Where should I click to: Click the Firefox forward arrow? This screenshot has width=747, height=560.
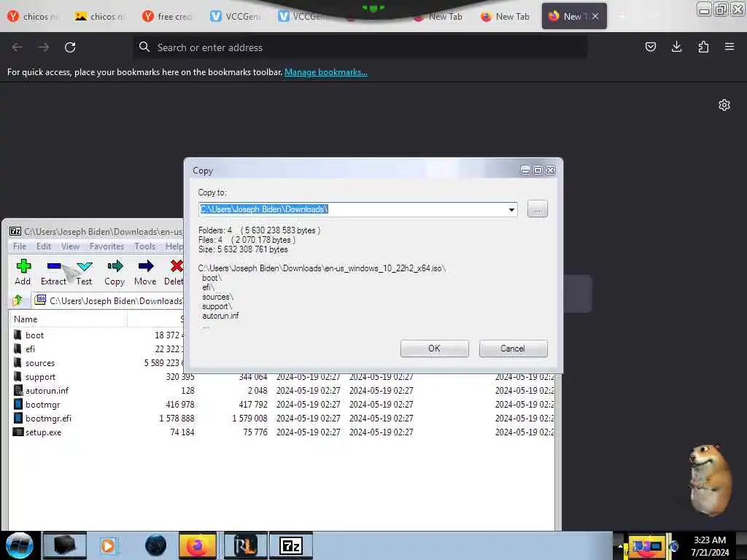pos(43,47)
